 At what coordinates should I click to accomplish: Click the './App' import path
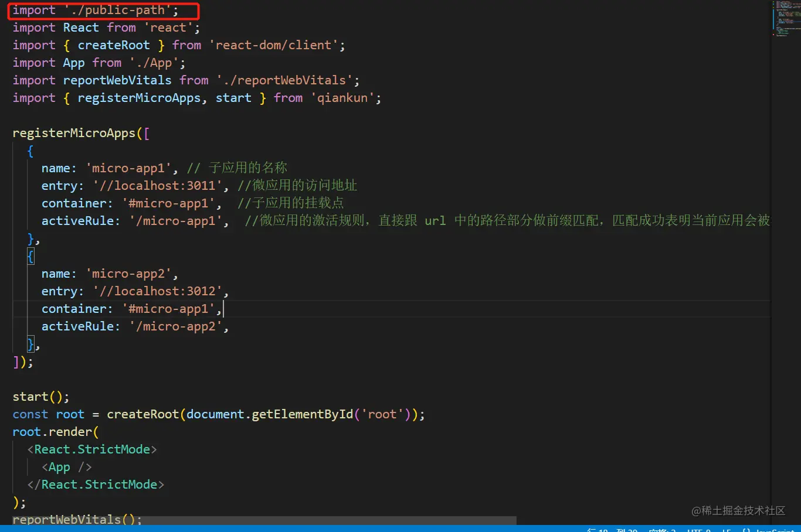[154, 63]
